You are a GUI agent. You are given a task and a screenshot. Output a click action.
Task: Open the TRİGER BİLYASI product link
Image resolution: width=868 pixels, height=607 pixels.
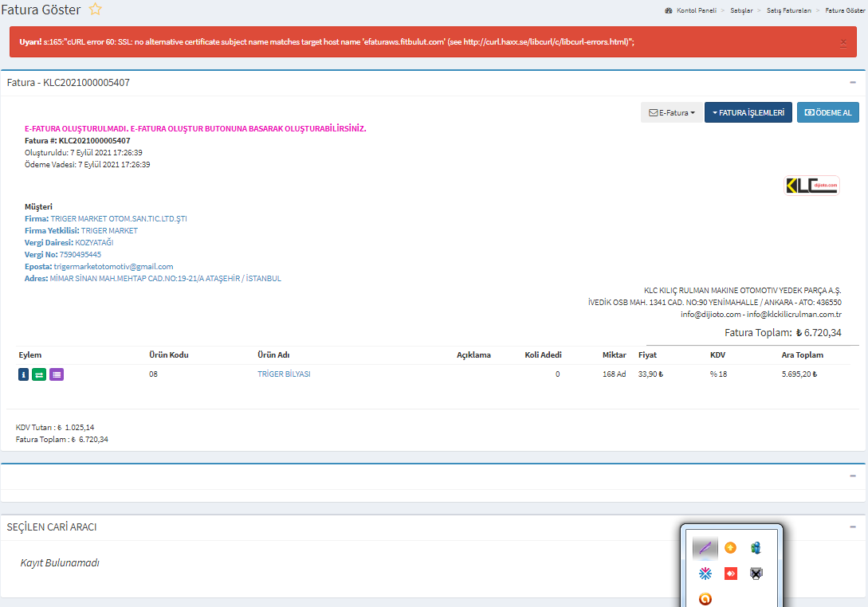click(x=284, y=374)
